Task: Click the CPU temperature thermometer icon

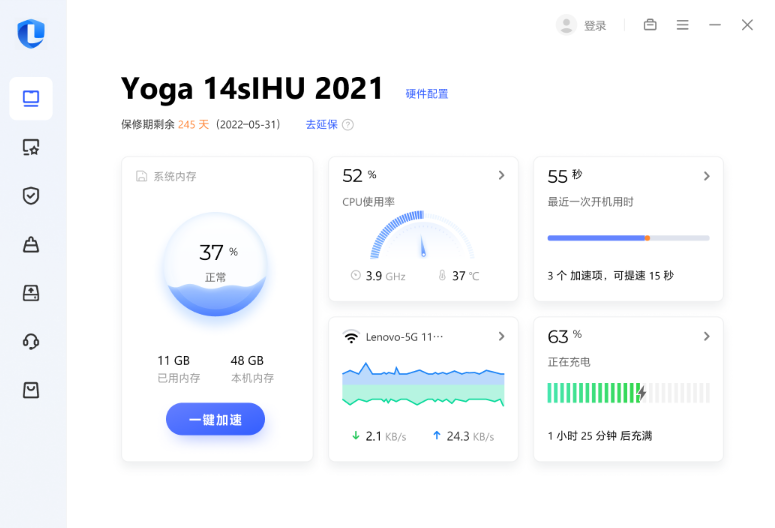Action: [442, 275]
